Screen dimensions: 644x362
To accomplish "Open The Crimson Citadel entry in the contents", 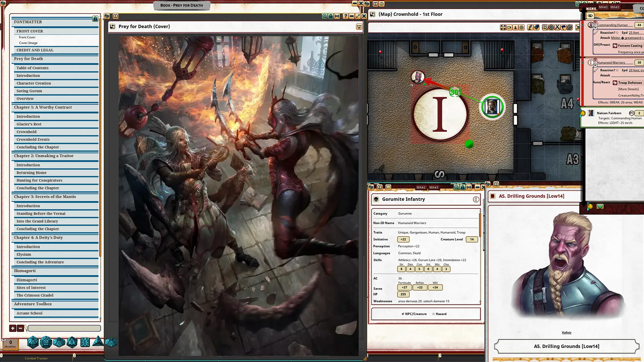I will tap(34, 295).
